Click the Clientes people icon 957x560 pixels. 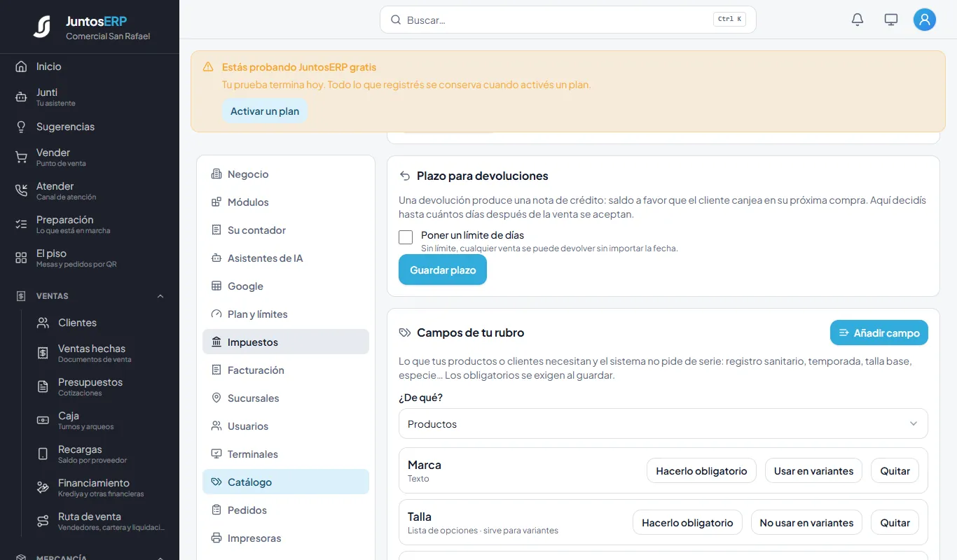pos(43,323)
